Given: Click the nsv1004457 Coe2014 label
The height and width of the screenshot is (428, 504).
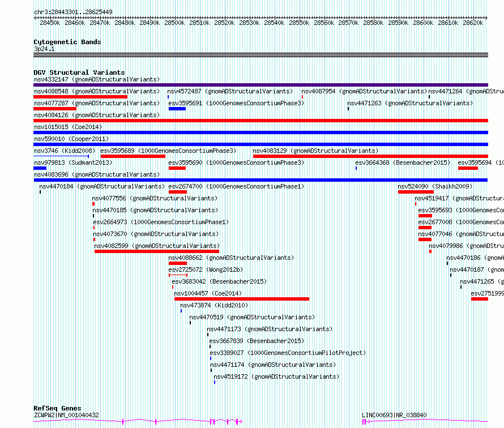Looking at the screenshot, I should [x=208, y=293].
